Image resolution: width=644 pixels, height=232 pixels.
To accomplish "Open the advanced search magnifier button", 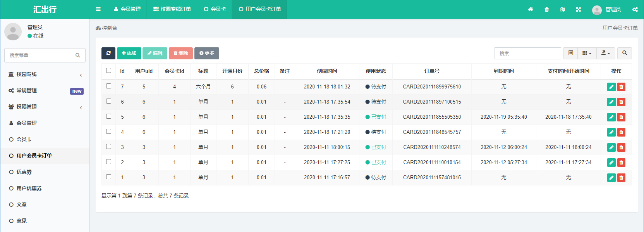I will tap(625, 53).
